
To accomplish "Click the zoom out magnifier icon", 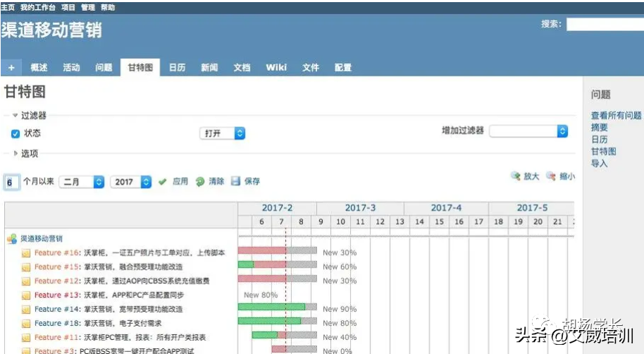I will point(551,176).
